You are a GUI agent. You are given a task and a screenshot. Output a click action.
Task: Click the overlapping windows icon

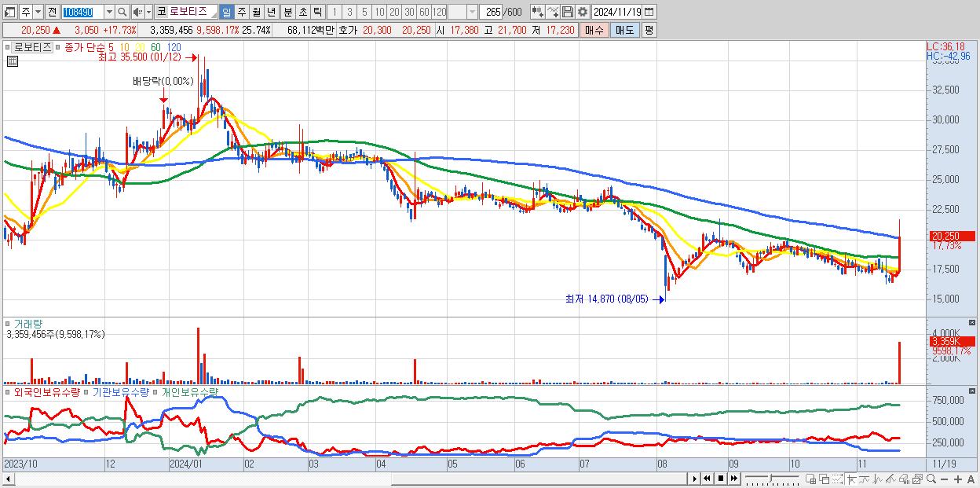coord(825,479)
